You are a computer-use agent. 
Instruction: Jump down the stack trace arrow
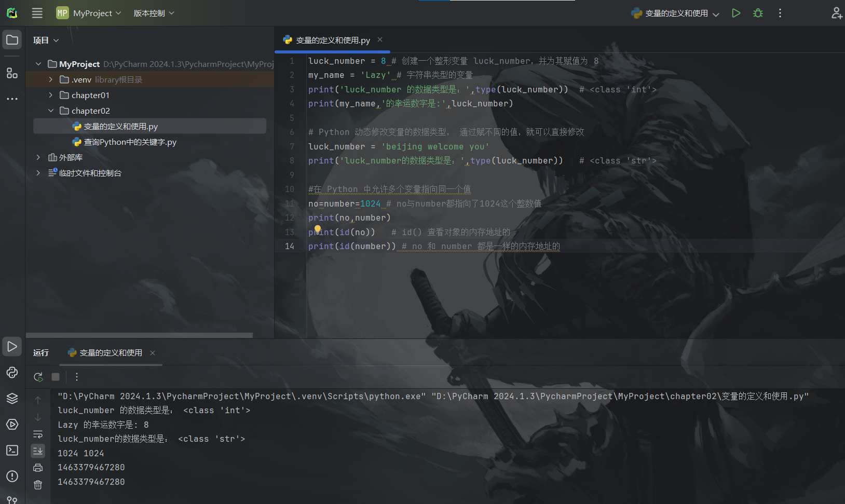pos(38,417)
